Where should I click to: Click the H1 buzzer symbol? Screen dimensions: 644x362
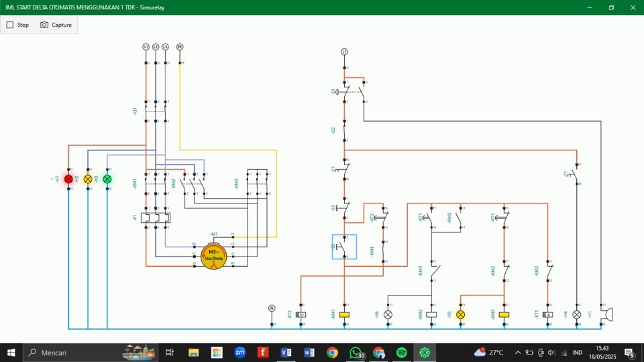(606, 315)
